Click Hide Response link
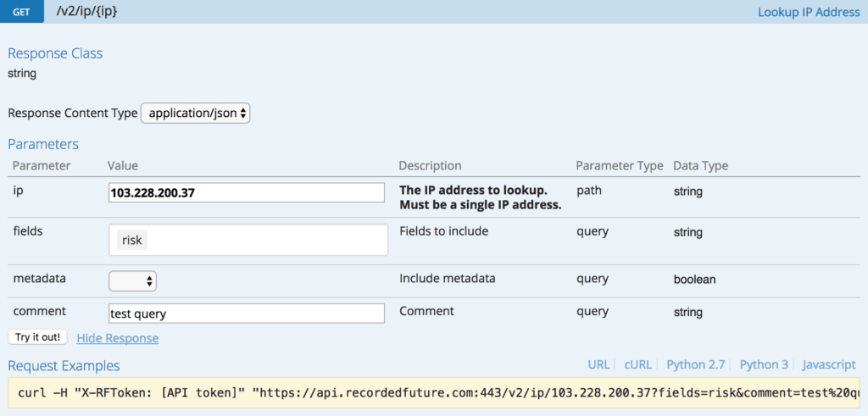Viewport: 868px width, 416px height. [117, 338]
